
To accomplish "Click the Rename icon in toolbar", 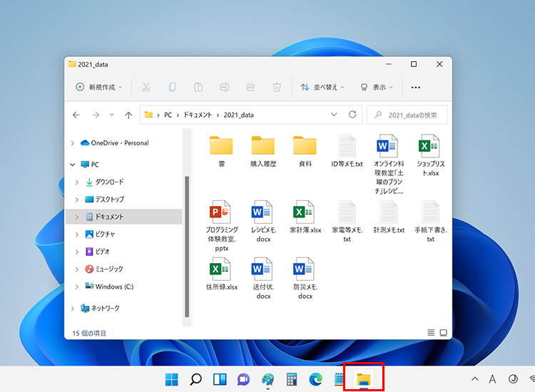I will (224, 87).
